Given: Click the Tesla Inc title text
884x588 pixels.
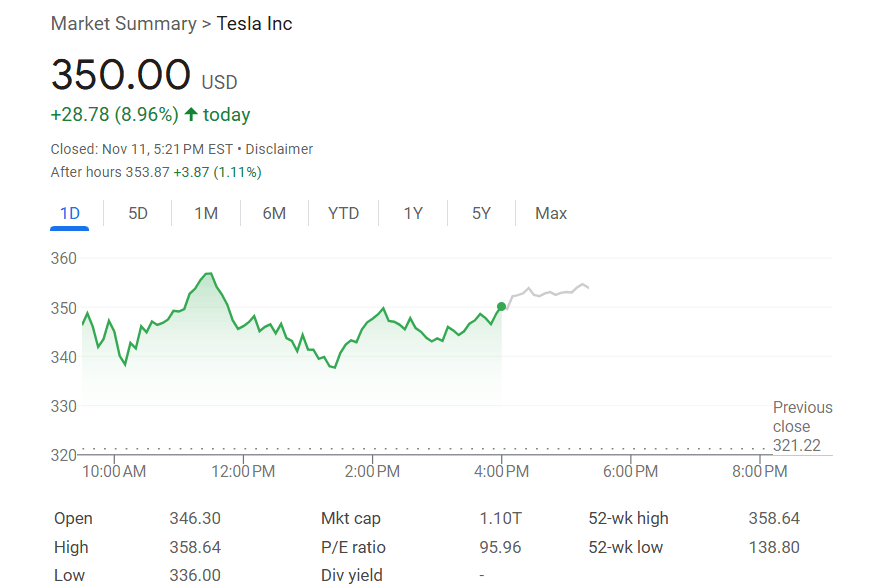Looking at the screenshot, I should (x=255, y=23).
